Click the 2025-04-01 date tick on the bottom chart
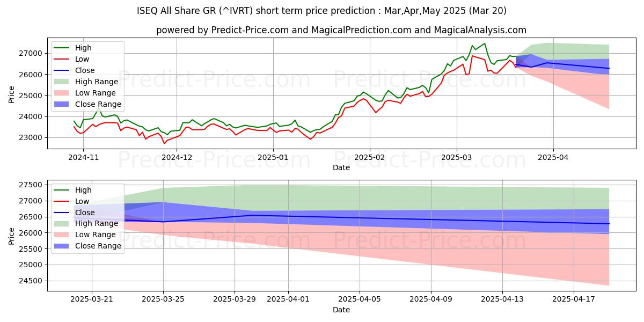 pyautogui.click(x=288, y=299)
